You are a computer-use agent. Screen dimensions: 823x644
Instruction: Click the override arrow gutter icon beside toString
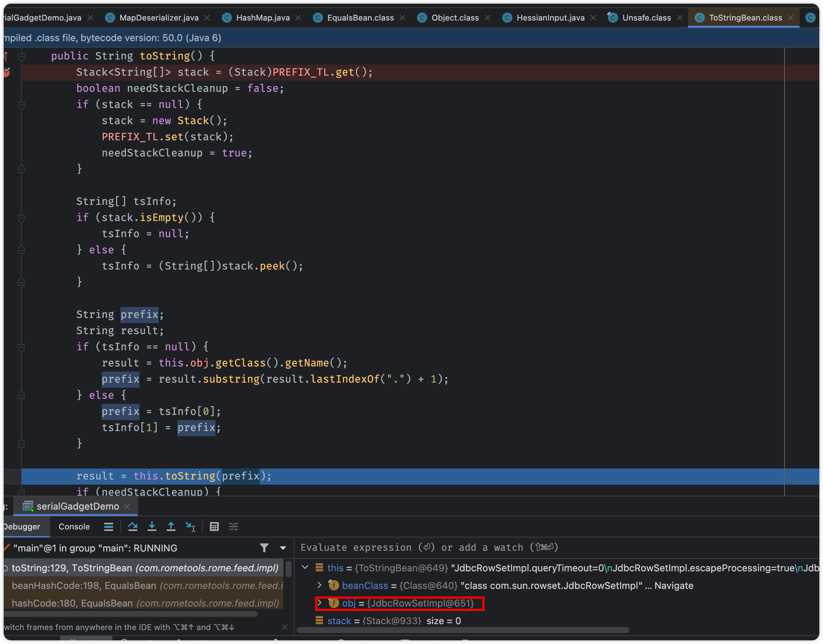(x=6, y=56)
